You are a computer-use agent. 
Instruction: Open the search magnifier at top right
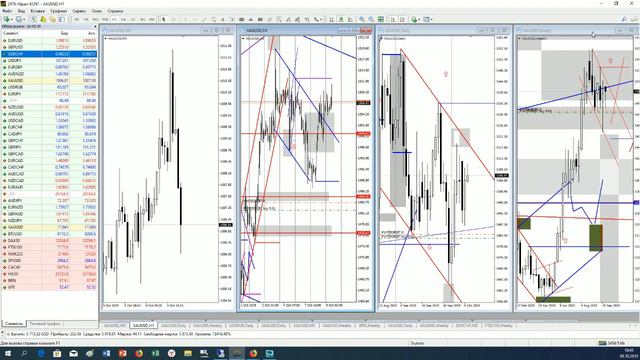(624, 19)
